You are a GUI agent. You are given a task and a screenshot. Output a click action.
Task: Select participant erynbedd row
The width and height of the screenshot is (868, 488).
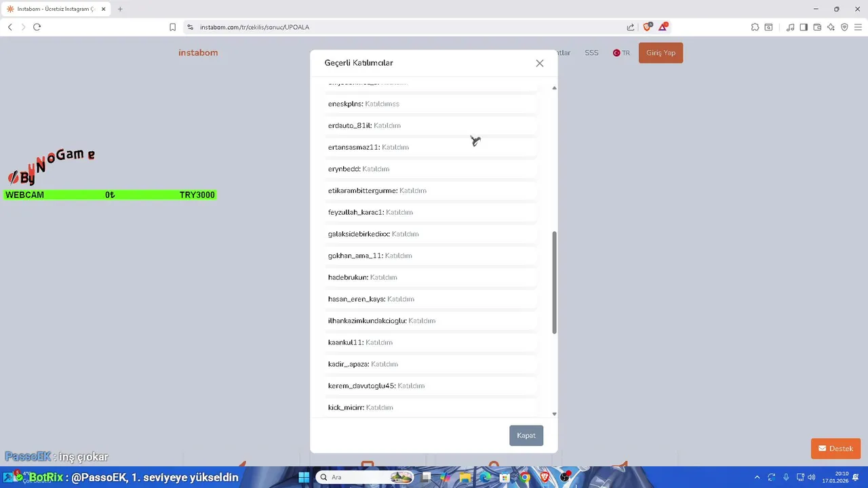pos(431,169)
